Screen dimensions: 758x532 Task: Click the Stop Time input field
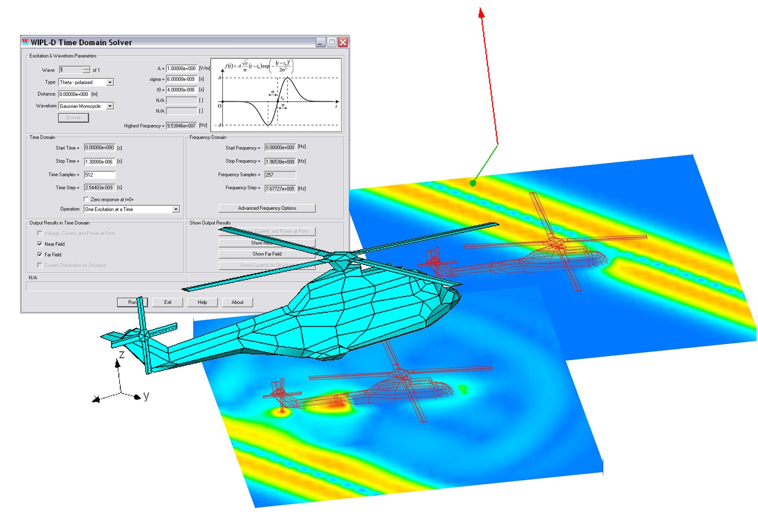click(x=99, y=161)
